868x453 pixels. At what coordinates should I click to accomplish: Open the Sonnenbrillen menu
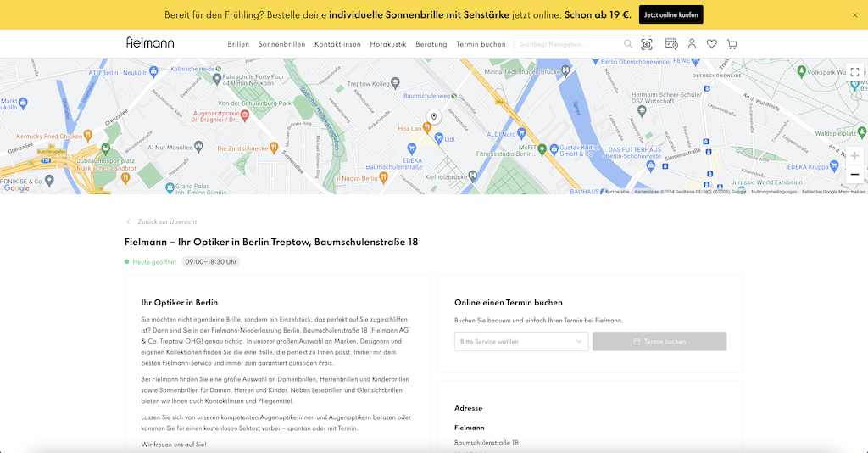point(281,44)
